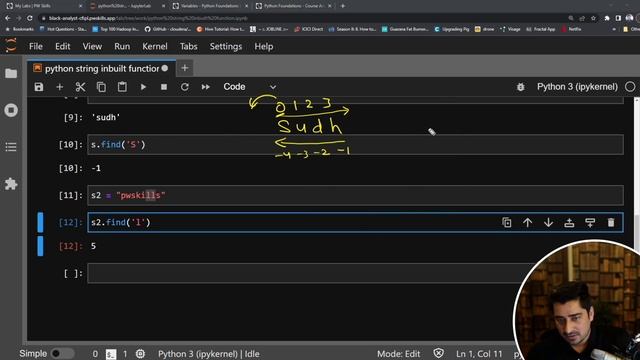Enable the debugger bug icon
640x360 pixels.
coord(520,87)
